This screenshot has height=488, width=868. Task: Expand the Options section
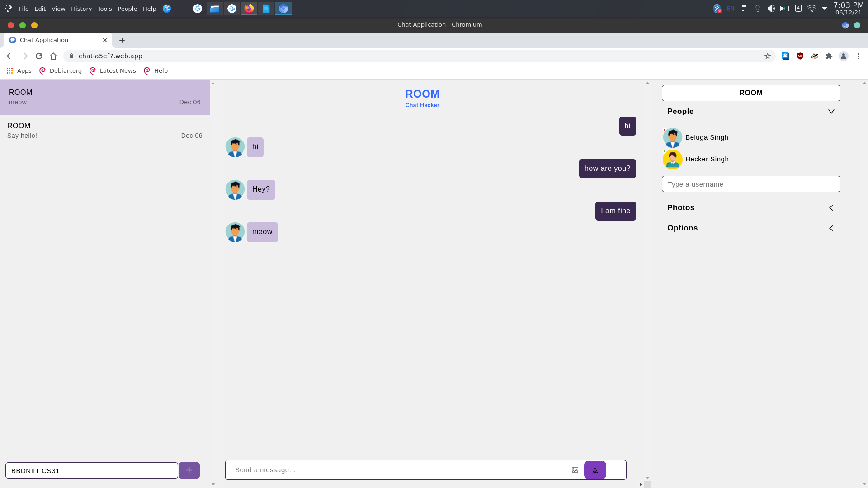831,228
